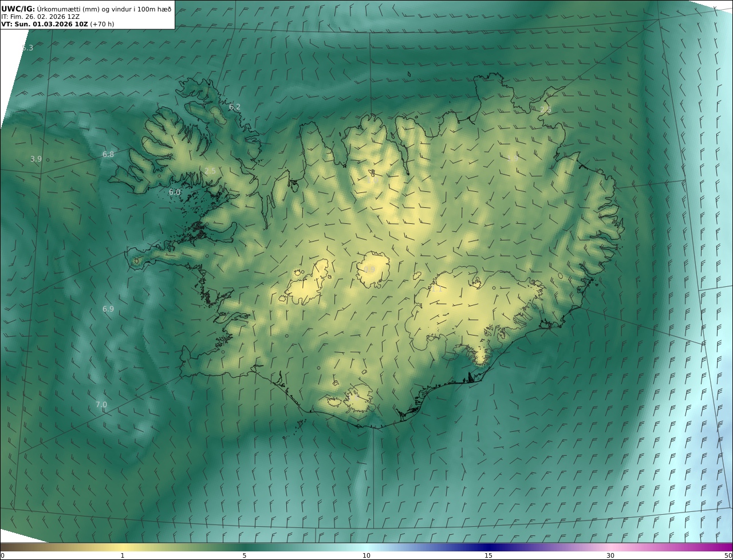This screenshot has height=560, width=733.
Task: Click the 0.9 label on Hofsjökull glacier
Action: click(370, 269)
